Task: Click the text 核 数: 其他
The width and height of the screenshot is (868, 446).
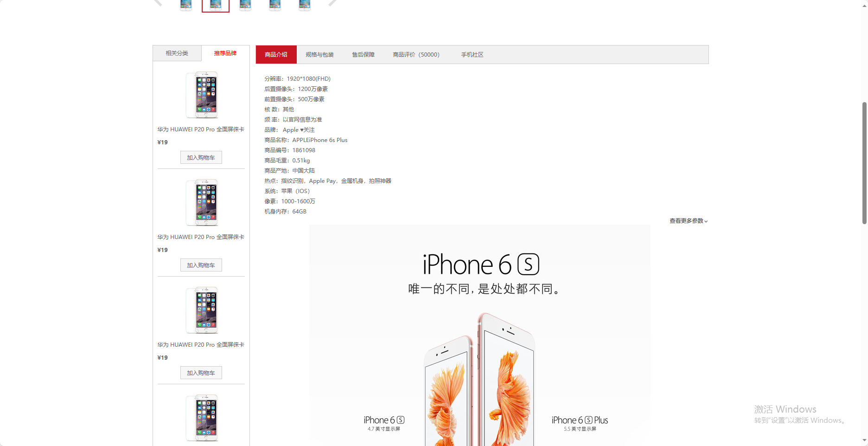Action: pyautogui.click(x=279, y=110)
